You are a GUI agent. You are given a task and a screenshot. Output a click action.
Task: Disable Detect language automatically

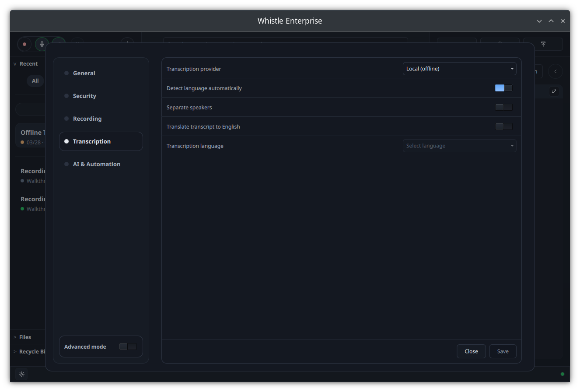tap(503, 87)
